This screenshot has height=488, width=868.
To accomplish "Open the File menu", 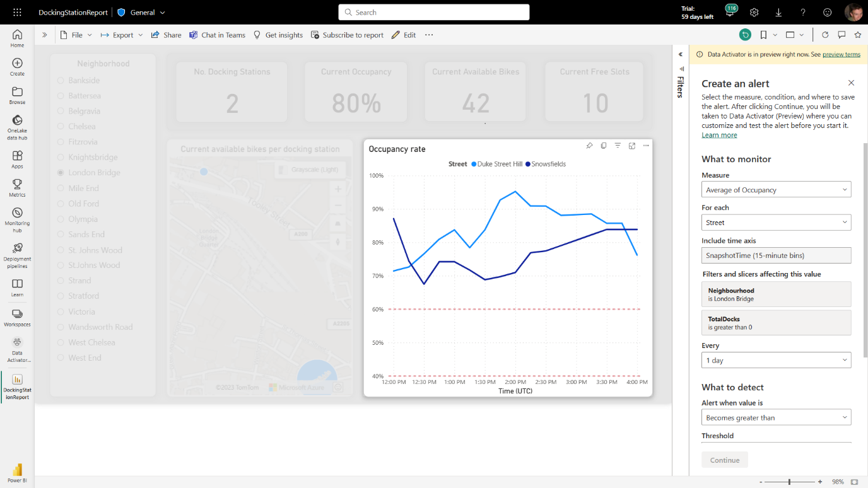I will [76, 35].
